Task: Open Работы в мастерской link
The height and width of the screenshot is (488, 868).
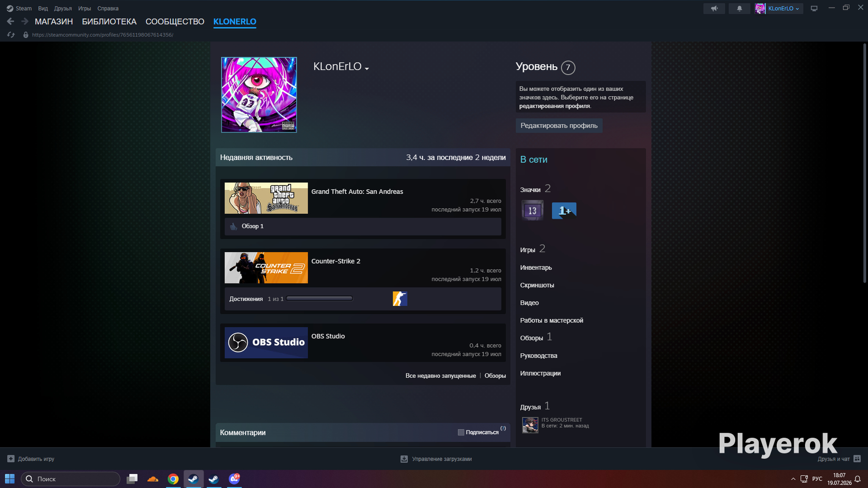Action: pyautogui.click(x=552, y=320)
